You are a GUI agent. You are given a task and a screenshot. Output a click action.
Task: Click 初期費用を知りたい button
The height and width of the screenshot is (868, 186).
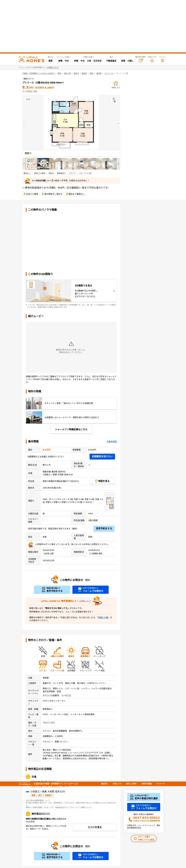click(102, 457)
